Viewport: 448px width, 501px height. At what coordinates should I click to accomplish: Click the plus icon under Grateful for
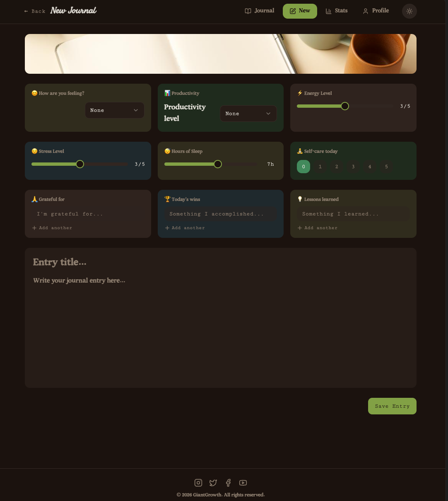34,228
